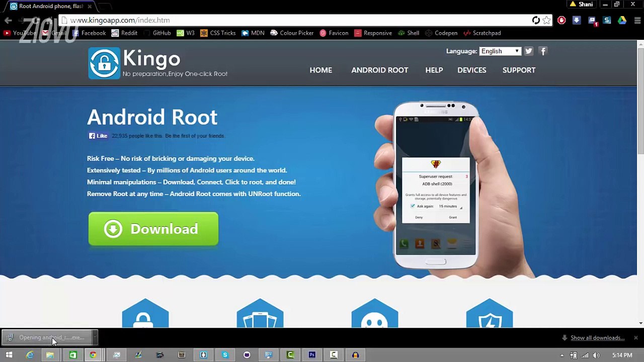
Task: Bookmark this page with the star icon
Action: coord(546,20)
